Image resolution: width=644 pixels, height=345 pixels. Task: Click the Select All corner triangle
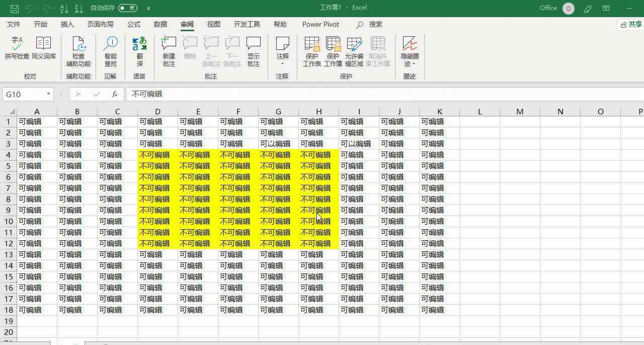pos(9,111)
